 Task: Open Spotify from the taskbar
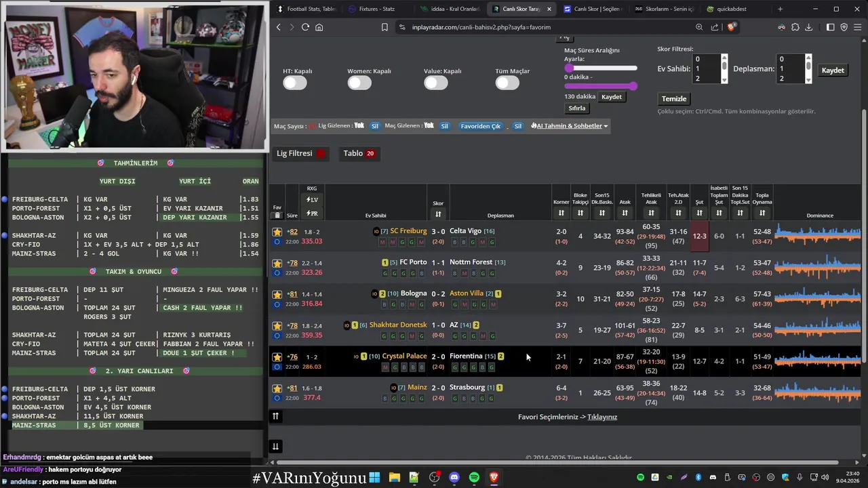click(474, 477)
